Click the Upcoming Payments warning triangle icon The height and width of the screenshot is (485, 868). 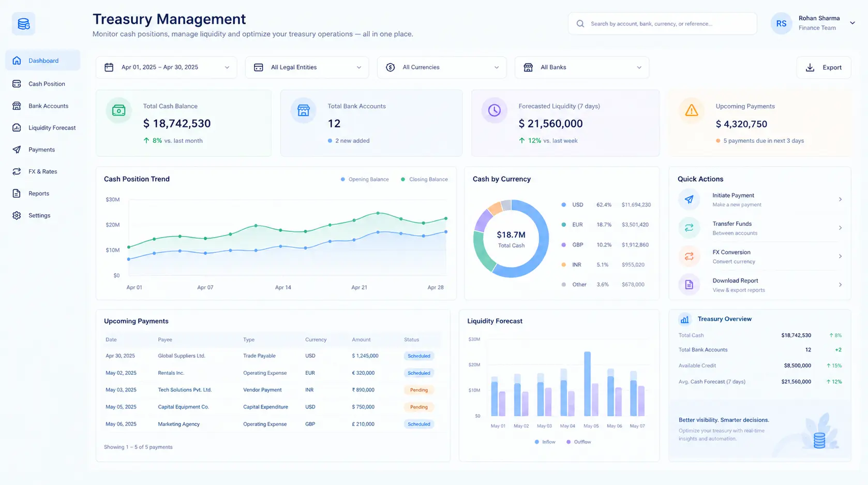[x=692, y=110]
